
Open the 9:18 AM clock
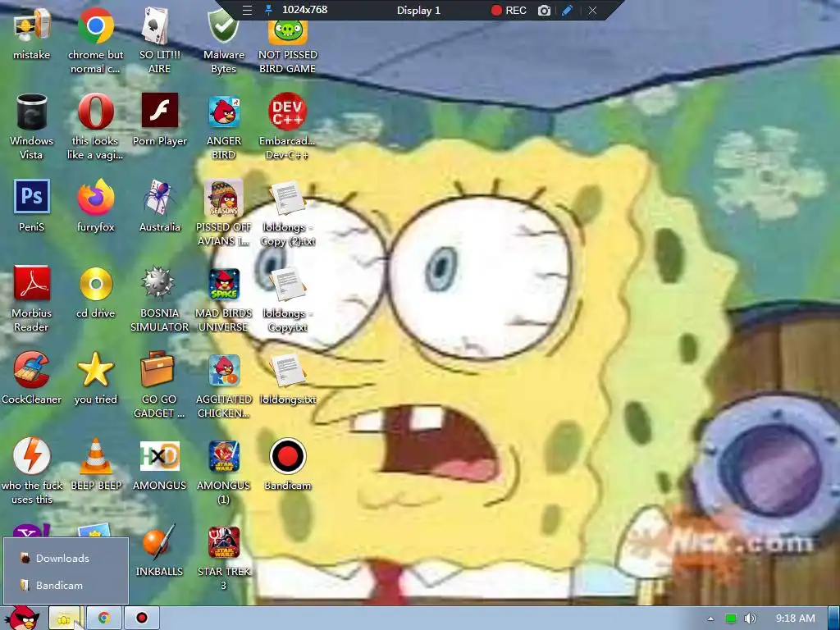(795, 619)
